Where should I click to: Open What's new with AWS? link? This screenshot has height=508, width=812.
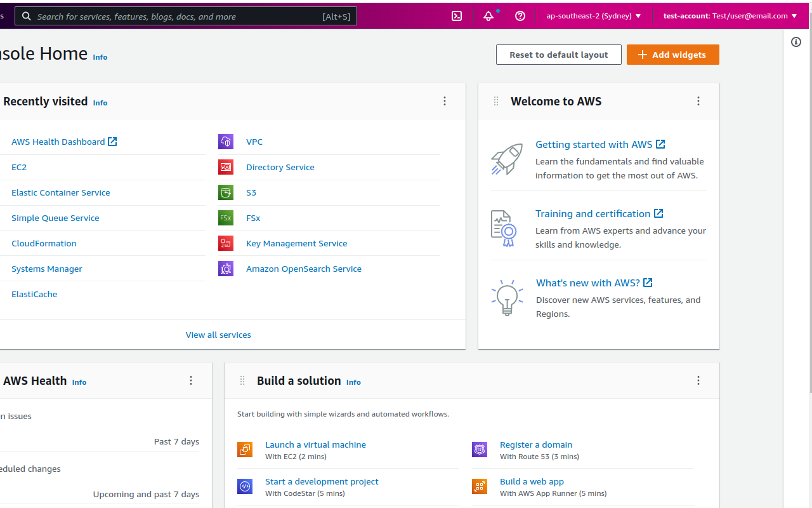594,283
